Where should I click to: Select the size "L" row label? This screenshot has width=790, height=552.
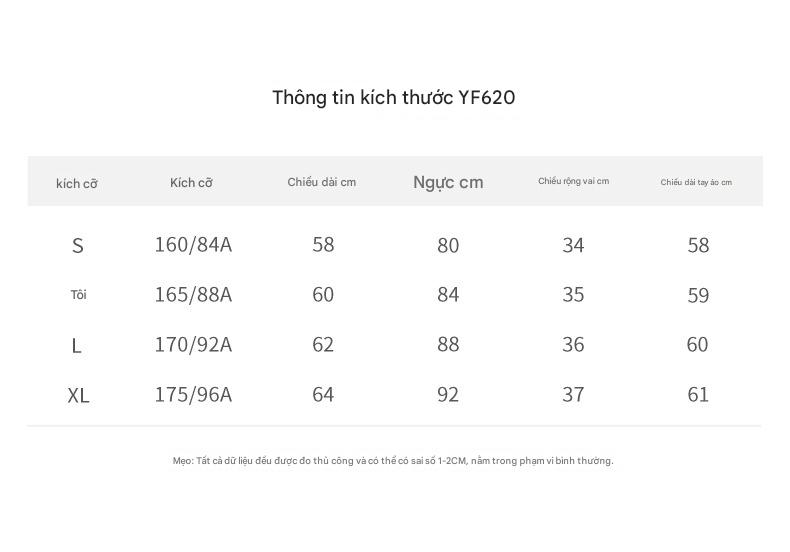(77, 345)
